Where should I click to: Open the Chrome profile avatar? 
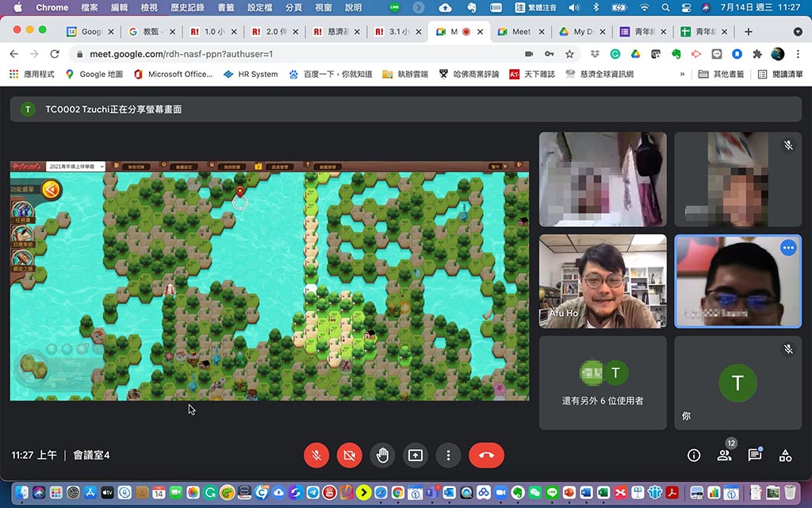777,54
